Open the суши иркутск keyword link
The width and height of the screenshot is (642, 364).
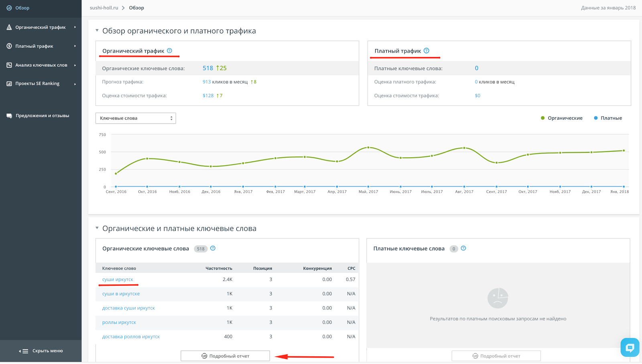click(x=118, y=279)
